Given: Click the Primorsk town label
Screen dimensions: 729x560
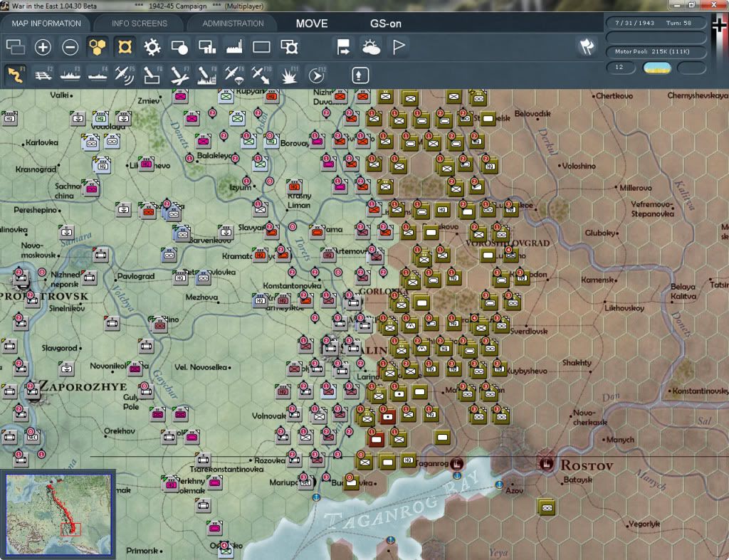Looking at the screenshot, I should coord(142,551).
